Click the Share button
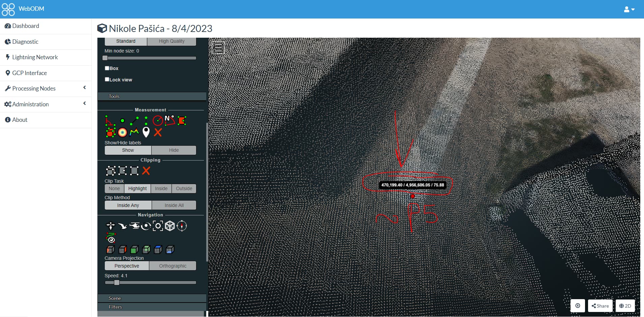 click(x=600, y=306)
